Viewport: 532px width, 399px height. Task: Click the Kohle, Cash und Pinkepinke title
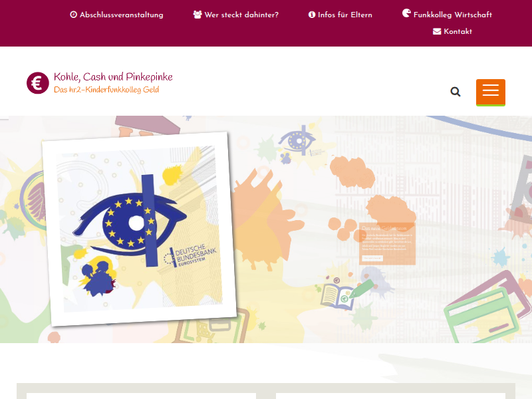(x=113, y=77)
